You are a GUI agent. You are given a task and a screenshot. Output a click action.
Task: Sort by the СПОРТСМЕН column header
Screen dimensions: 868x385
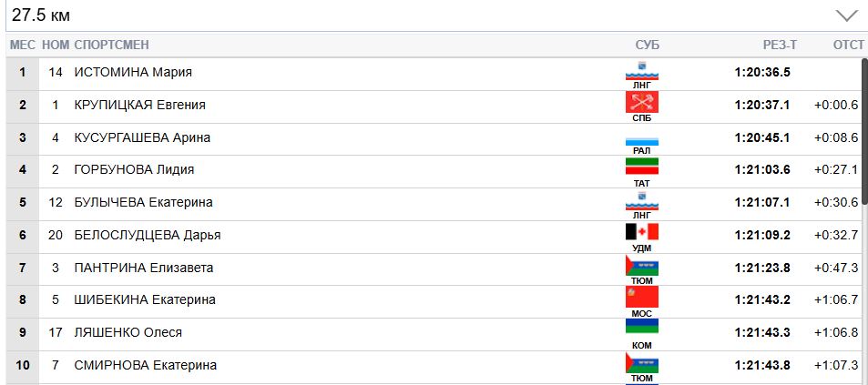(x=111, y=45)
